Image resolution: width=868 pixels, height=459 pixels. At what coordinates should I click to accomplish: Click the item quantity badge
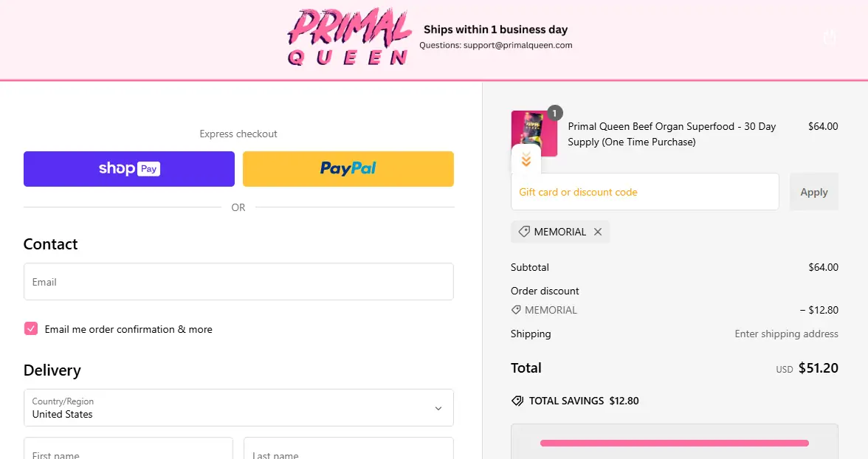point(555,113)
